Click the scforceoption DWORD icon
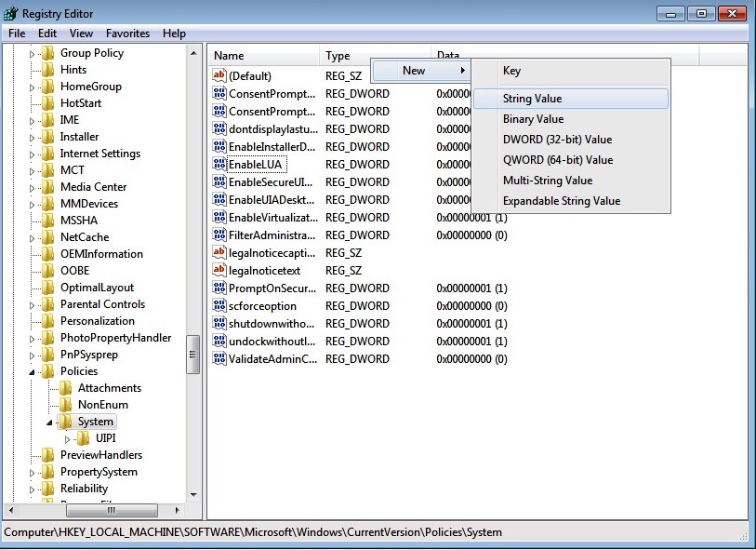The width and height of the screenshot is (756, 550). click(219, 305)
